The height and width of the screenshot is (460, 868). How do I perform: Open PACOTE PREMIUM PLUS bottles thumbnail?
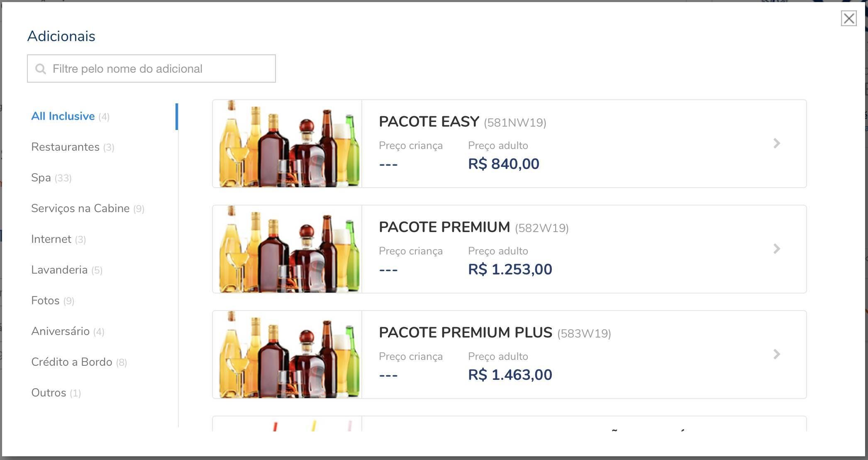pos(287,355)
